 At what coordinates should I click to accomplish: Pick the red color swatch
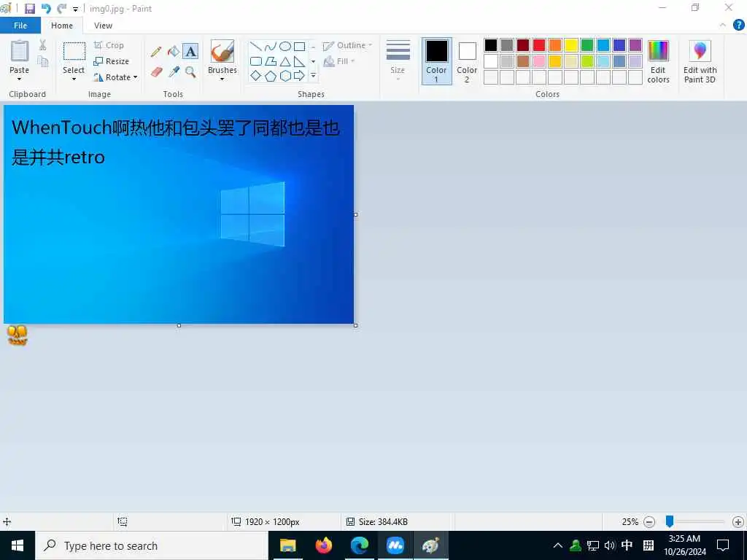click(539, 45)
